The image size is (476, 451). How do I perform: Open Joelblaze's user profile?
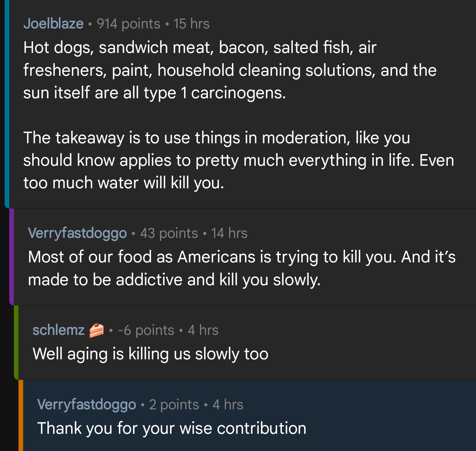click(53, 24)
